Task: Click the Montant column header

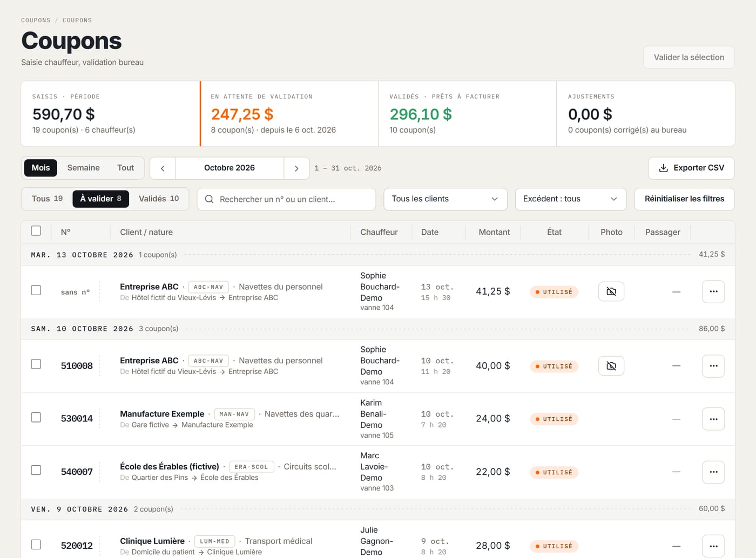Action: tap(494, 232)
